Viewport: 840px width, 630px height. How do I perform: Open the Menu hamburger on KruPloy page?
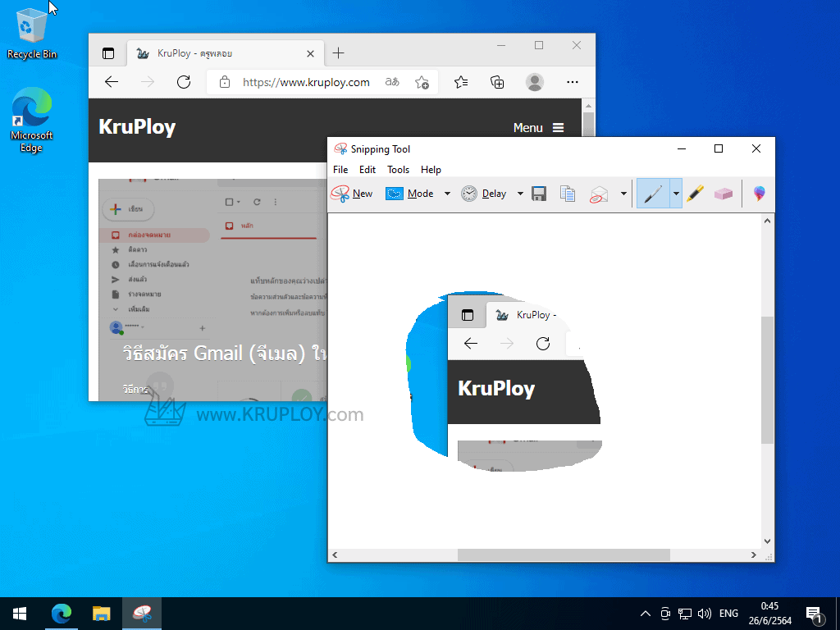tap(538, 127)
